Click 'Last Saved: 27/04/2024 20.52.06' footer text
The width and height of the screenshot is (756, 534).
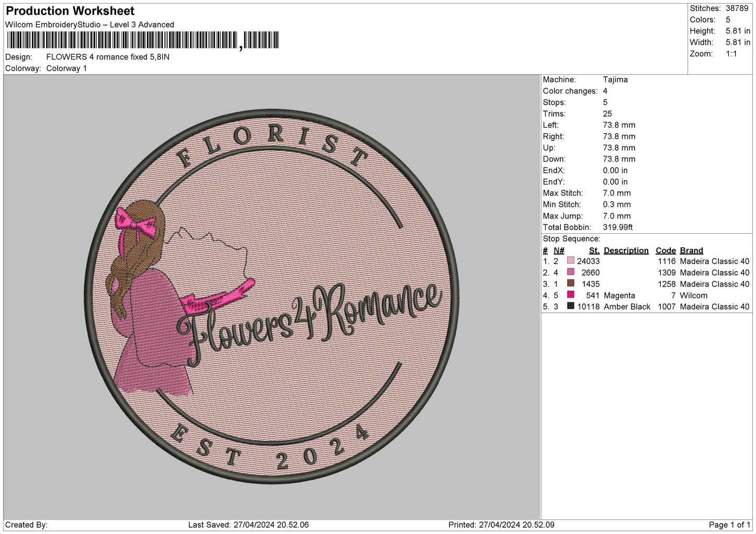point(249,525)
